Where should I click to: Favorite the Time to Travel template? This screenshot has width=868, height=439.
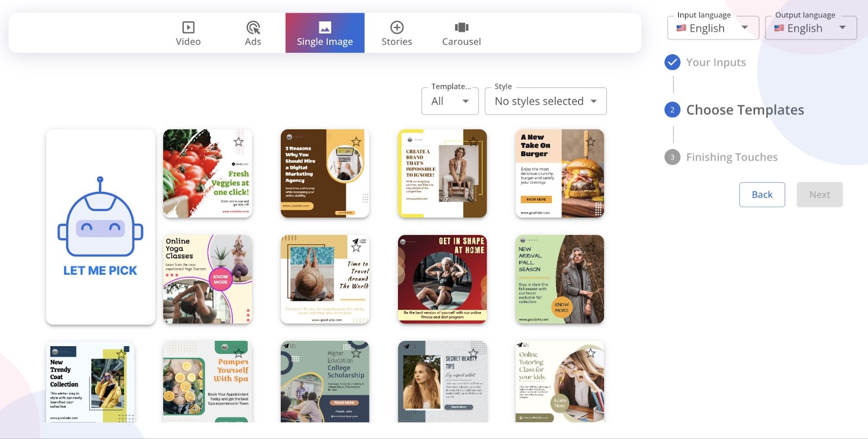(x=356, y=248)
